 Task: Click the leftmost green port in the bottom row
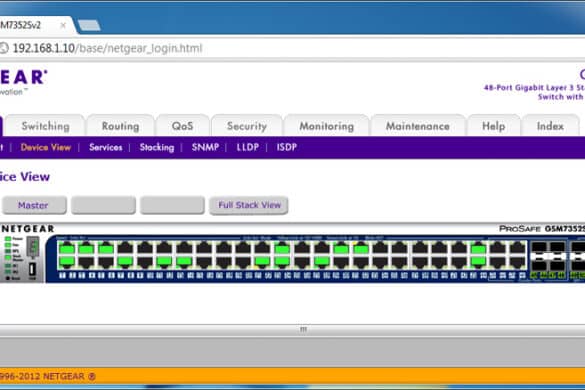tap(67, 262)
